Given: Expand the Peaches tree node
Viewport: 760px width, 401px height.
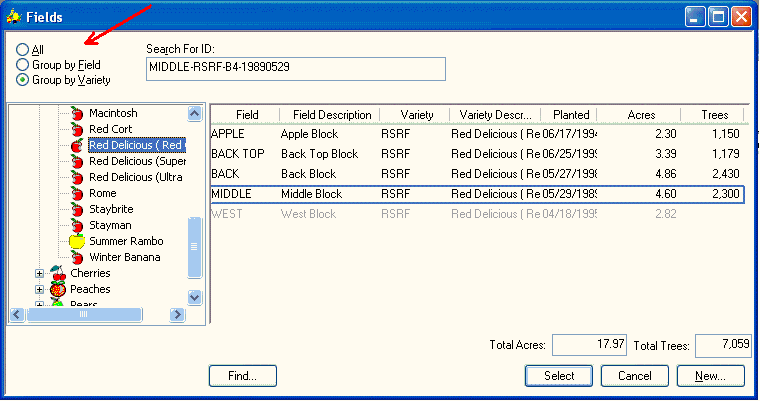Looking at the screenshot, I should (40, 289).
